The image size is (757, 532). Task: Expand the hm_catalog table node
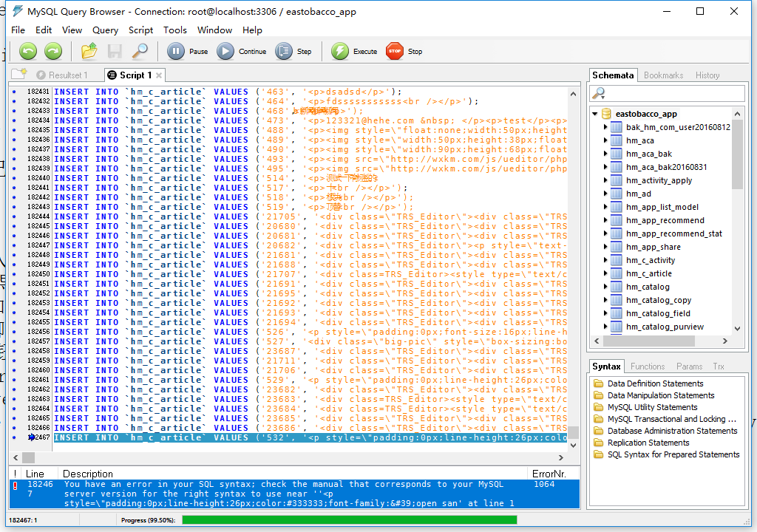(x=605, y=287)
